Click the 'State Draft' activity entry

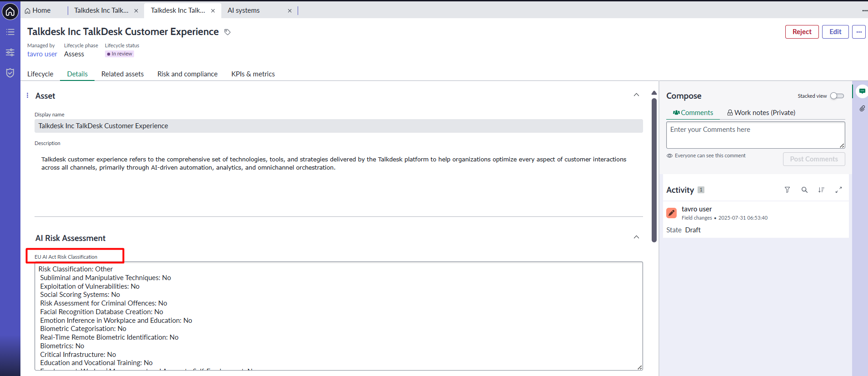tap(683, 230)
